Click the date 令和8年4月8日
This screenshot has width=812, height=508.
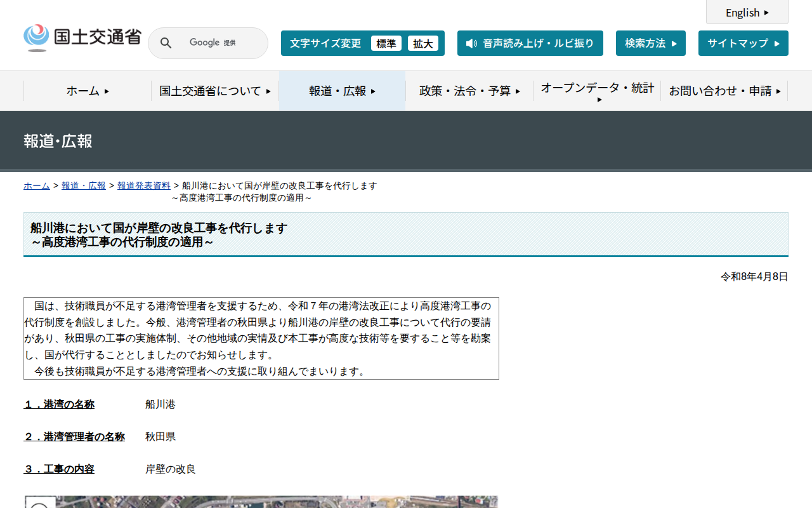coord(754,277)
